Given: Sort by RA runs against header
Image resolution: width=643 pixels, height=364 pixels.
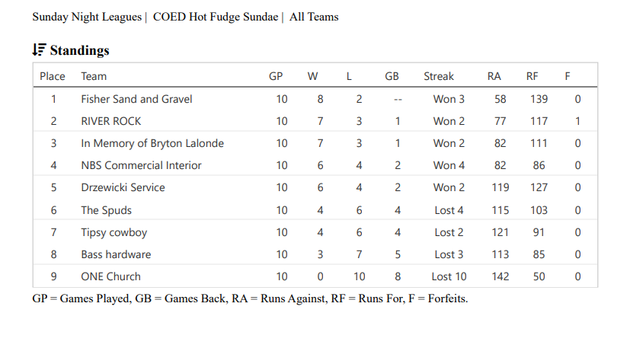Looking at the screenshot, I should coord(494,76).
